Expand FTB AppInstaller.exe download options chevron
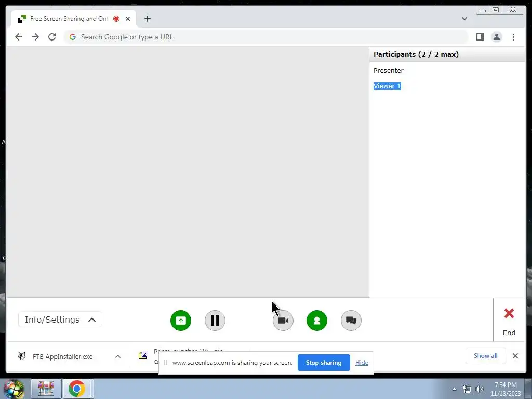This screenshot has height=399, width=532. [x=118, y=356]
